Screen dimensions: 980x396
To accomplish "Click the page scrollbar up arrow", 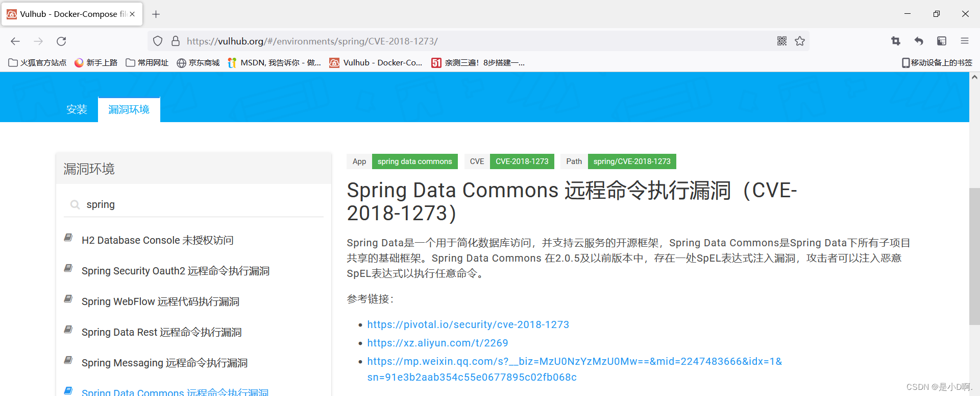I will pos(974,77).
